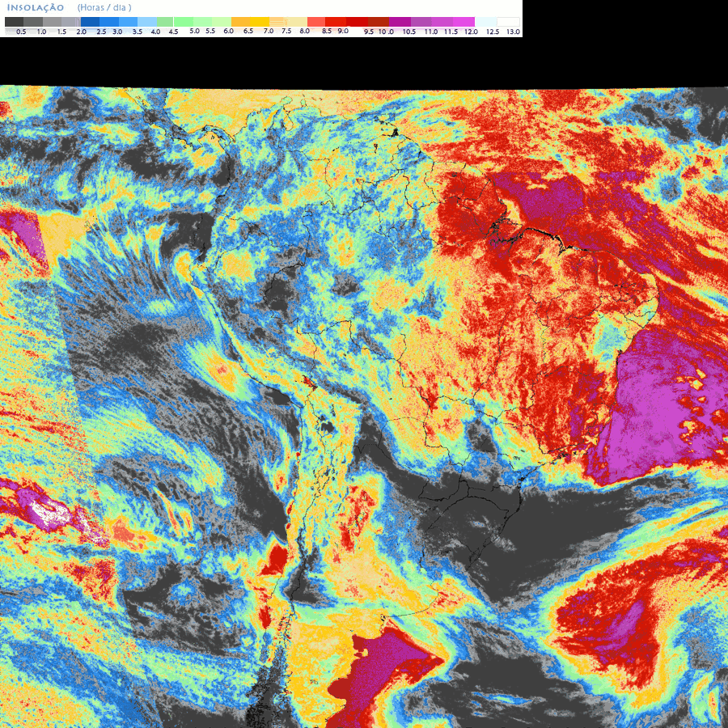Select the darkest blue legend swatch
Image resolution: width=728 pixels, height=728 pixels.
(90, 22)
